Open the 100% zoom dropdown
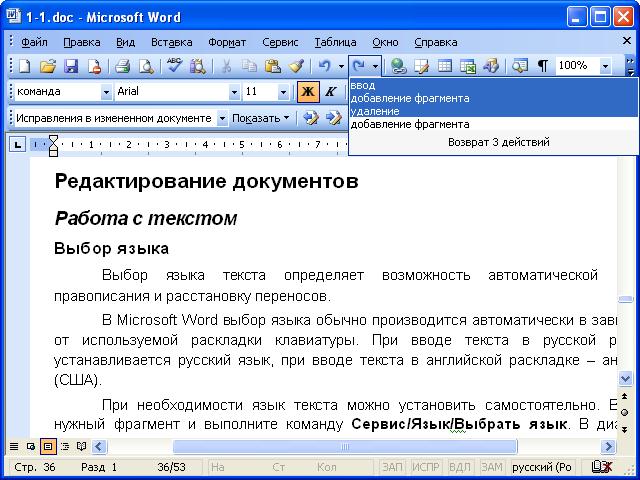Screen dimensions: 640x480 point(605,66)
